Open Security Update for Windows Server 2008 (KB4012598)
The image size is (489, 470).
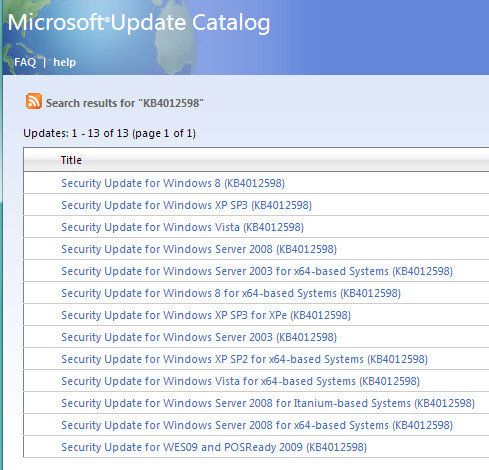point(199,249)
